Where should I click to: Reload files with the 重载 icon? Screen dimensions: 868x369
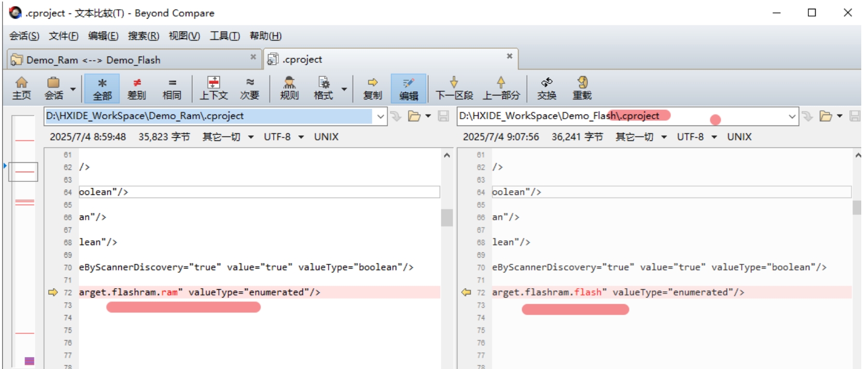click(x=582, y=88)
